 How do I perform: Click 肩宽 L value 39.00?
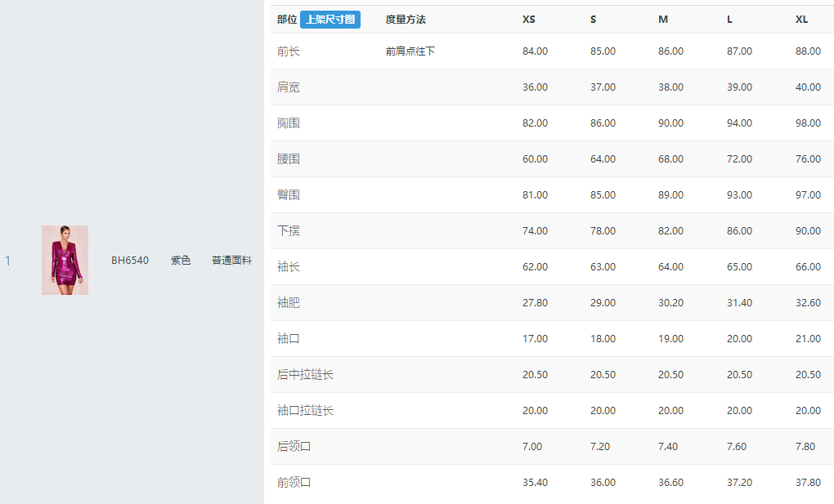(x=739, y=87)
